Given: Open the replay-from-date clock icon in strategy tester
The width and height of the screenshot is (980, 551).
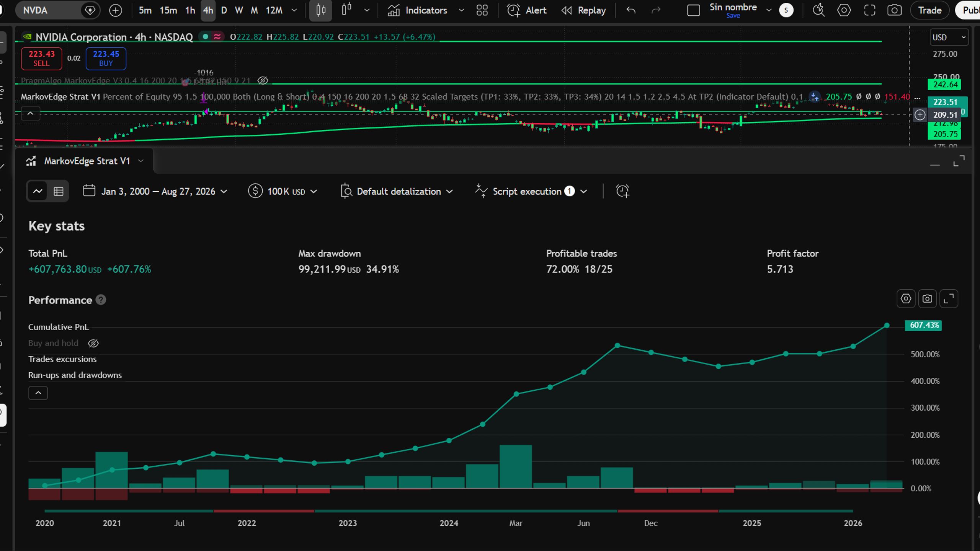Looking at the screenshot, I should pyautogui.click(x=622, y=191).
